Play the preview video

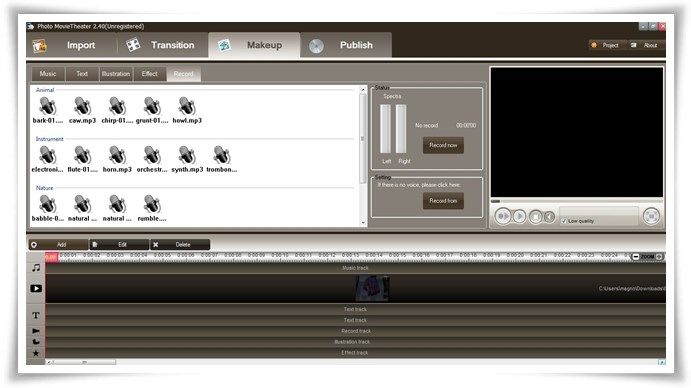pyautogui.click(x=520, y=216)
